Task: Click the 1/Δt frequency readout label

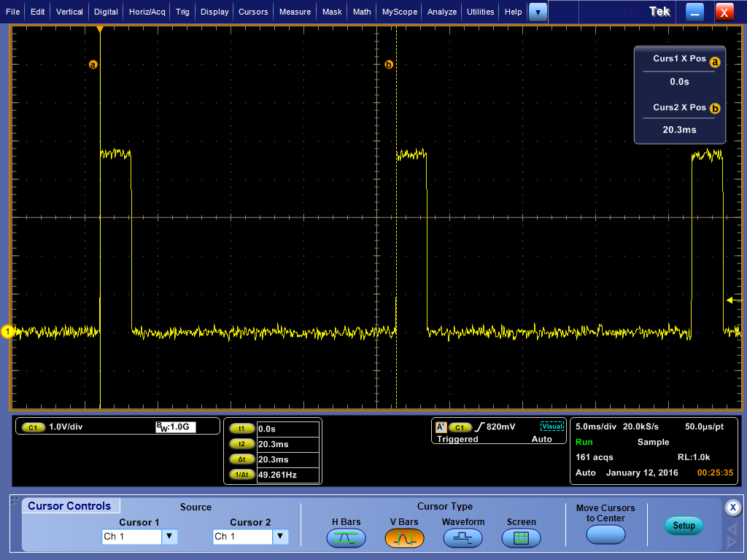Action: (241, 475)
